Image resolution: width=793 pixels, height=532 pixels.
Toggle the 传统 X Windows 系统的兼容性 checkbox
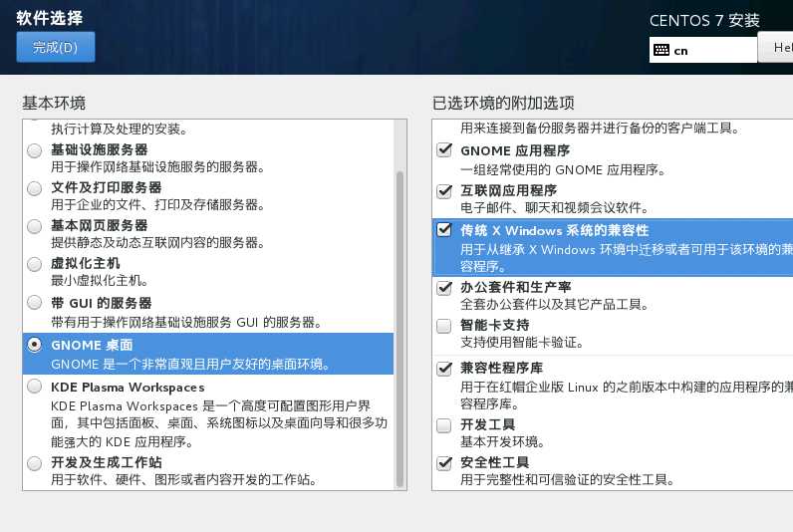(444, 229)
